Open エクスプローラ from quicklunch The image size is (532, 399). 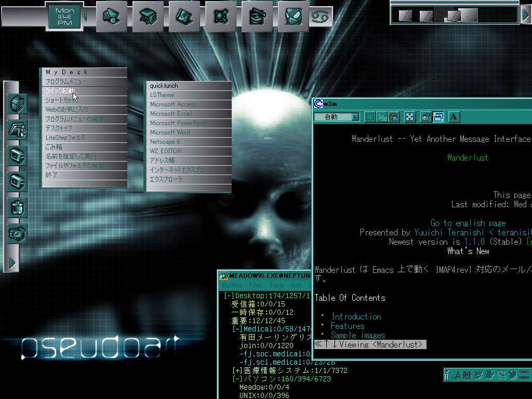click(189, 179)
